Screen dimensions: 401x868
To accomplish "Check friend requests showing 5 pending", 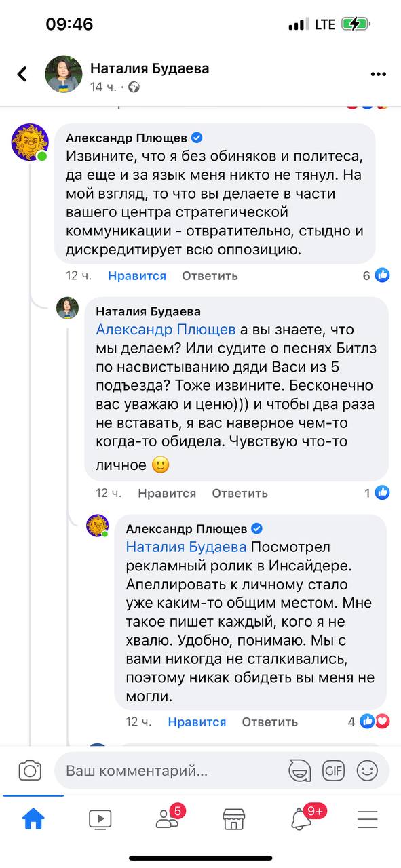I will coord(167,818).
